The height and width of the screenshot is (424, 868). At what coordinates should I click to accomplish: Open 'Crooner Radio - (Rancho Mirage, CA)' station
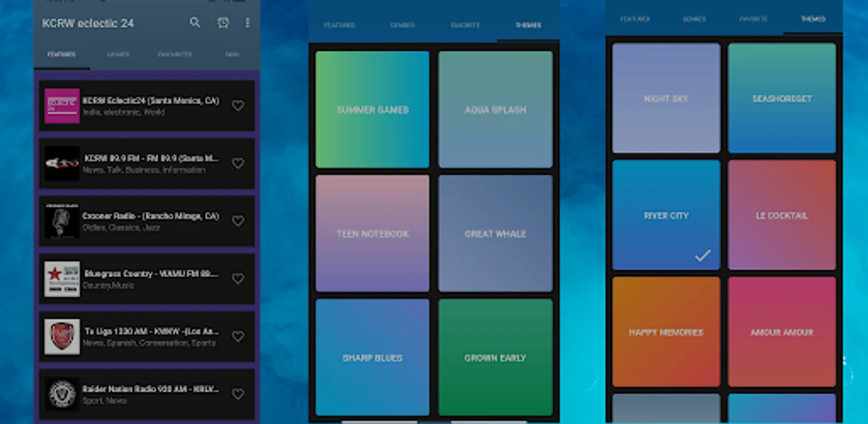151,216
